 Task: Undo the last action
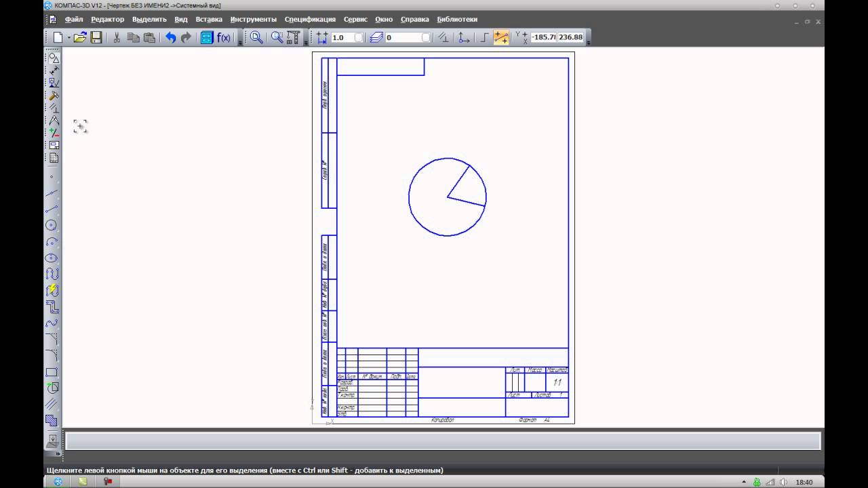pos(170,38)
